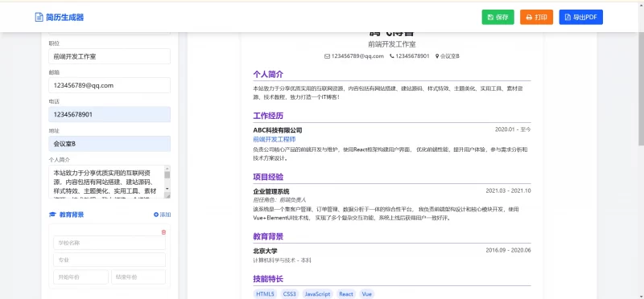Click the 前端开发工程师 job title
The image size is (644, 299).
pyautogui.click(x=275, y=139)
